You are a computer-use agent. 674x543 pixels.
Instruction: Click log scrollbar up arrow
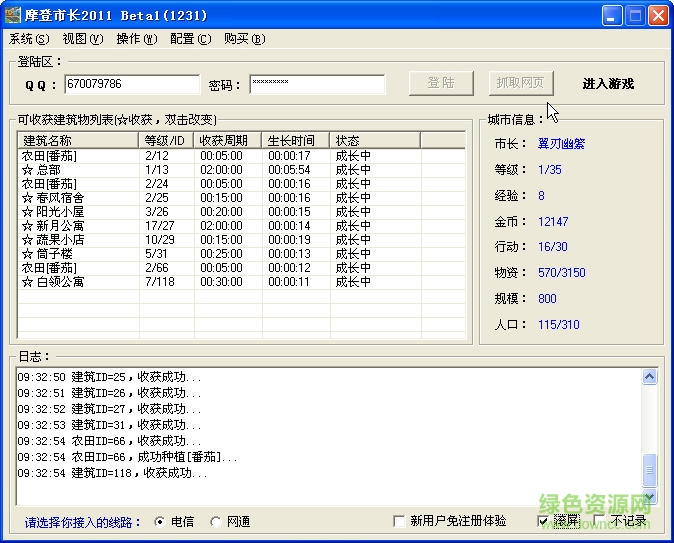click(650, 377)
